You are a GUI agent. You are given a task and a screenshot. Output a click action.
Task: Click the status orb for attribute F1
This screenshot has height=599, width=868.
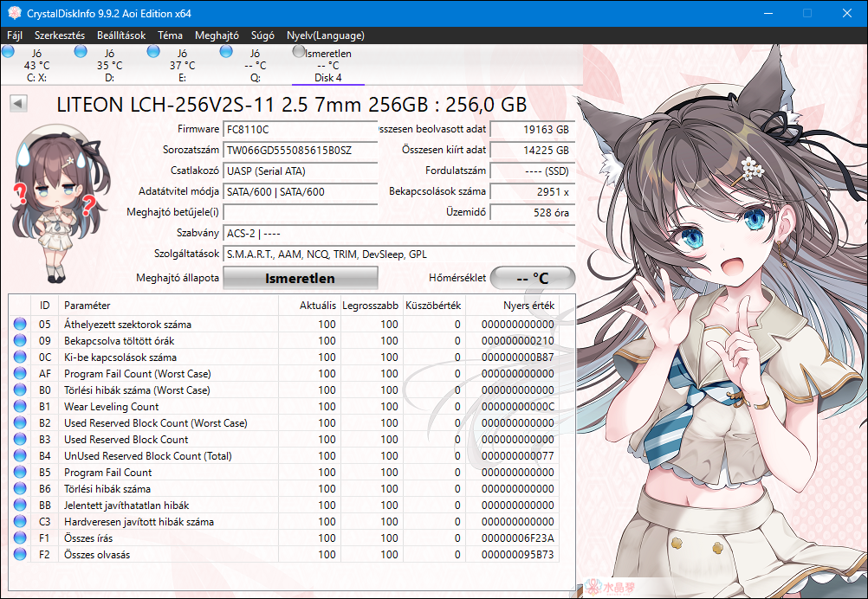20,538
